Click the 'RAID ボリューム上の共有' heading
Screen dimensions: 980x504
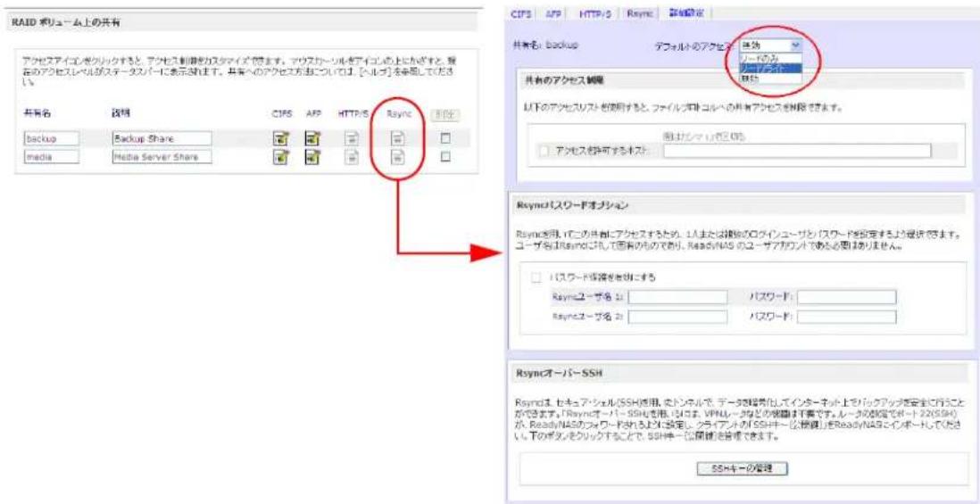coord(66,23)
